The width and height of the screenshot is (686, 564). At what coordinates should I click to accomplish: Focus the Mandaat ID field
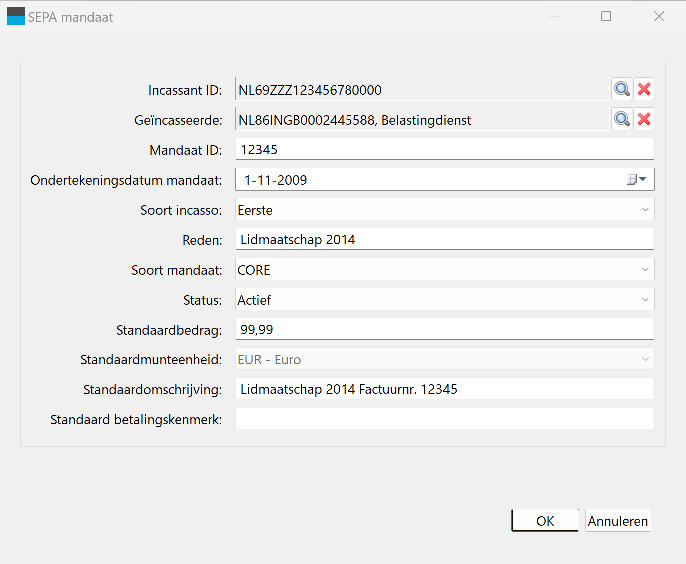[444, 149]
